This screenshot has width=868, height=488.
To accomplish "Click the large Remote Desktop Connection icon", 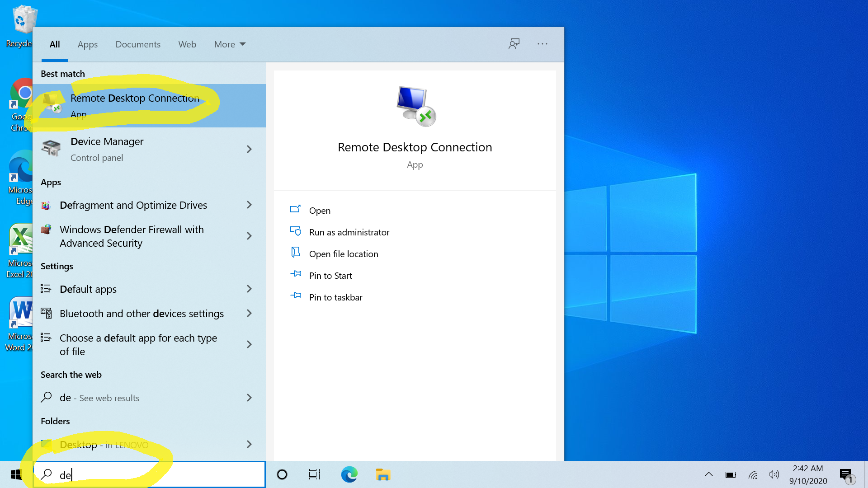I will click(x=415, y=106).
